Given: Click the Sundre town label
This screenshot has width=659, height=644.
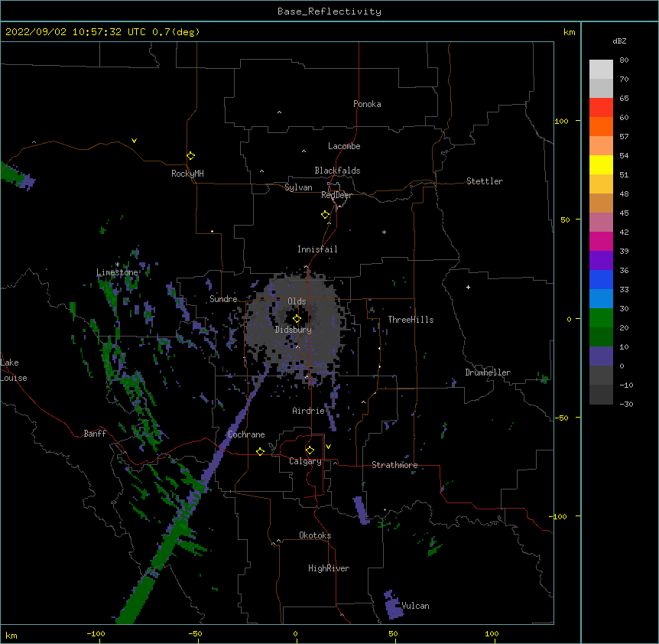Looking at the screenshot, I should pos(223,299).
